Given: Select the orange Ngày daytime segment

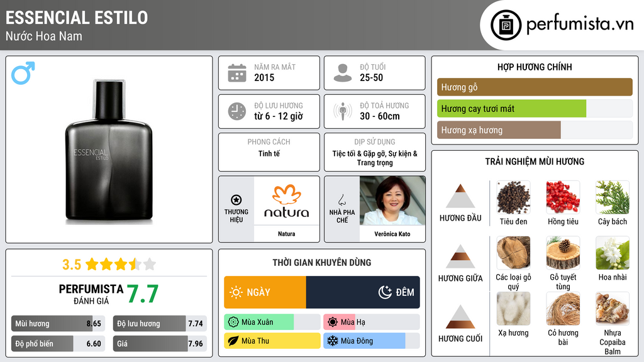Looking at the screenshot, I should pyautogui.click(x=265, y=292).
